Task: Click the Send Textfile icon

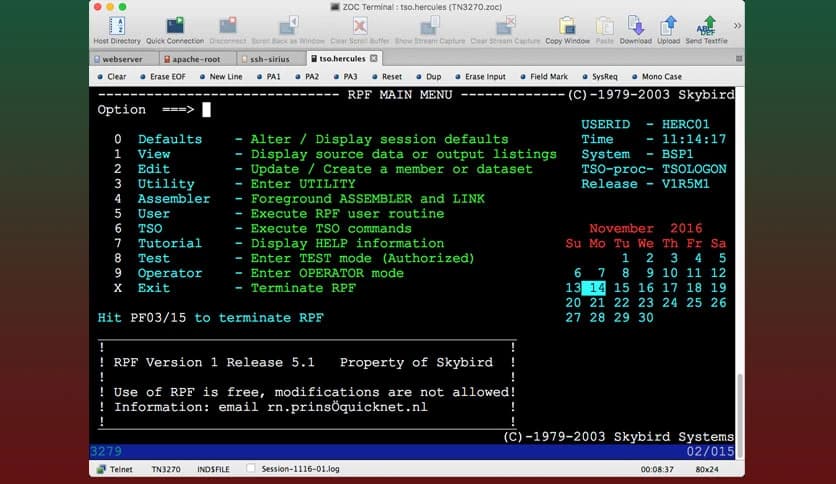Action: pyautogui.click(x=706, y=30)
